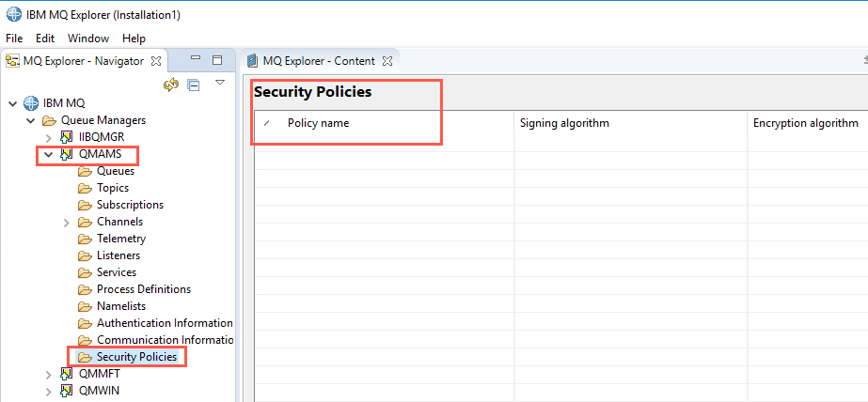Click the collapse all icon in Navigator
Screen dimensions: 868x402
tap(193, 85)
